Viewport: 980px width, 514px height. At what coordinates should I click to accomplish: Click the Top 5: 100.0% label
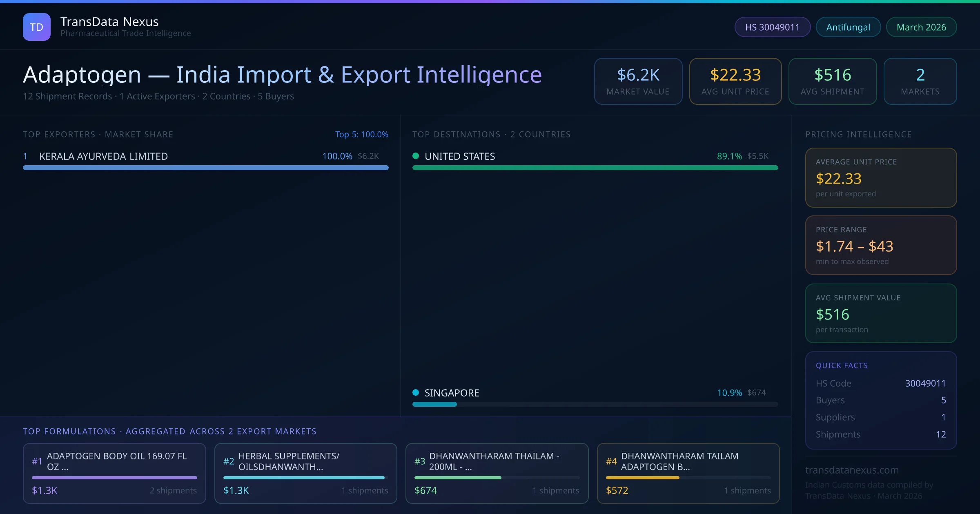361,134
